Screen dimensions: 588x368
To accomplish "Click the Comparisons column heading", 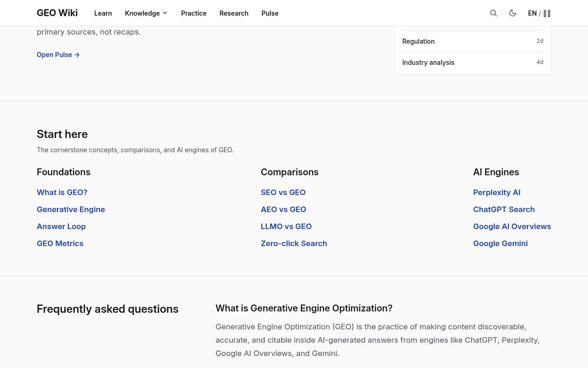I will coord(289,172).
